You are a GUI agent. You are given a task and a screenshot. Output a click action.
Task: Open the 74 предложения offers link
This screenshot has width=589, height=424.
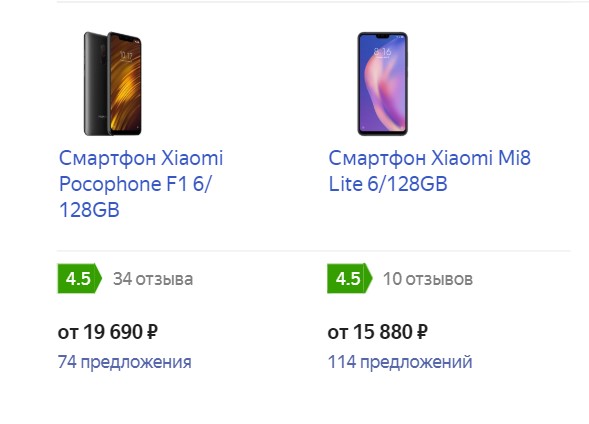125,362
